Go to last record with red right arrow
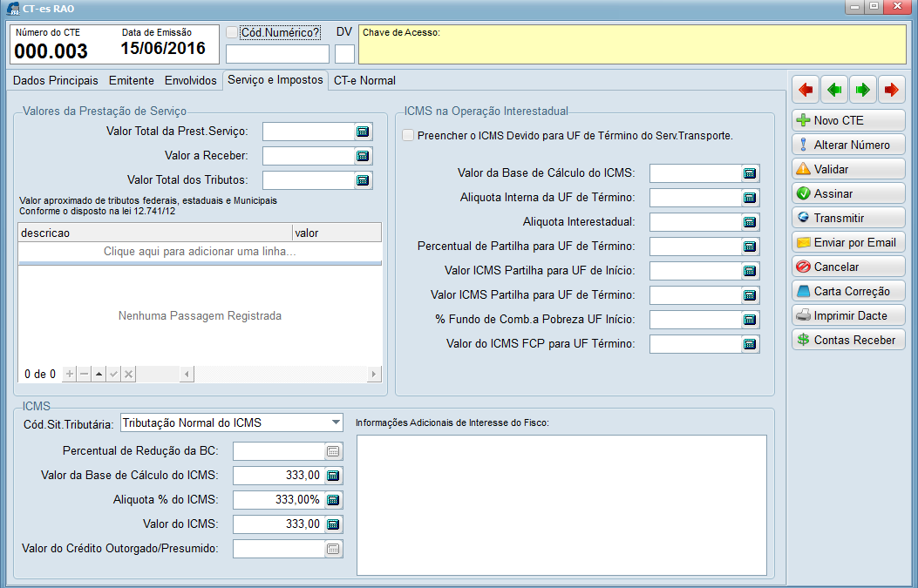 point(892,90)
